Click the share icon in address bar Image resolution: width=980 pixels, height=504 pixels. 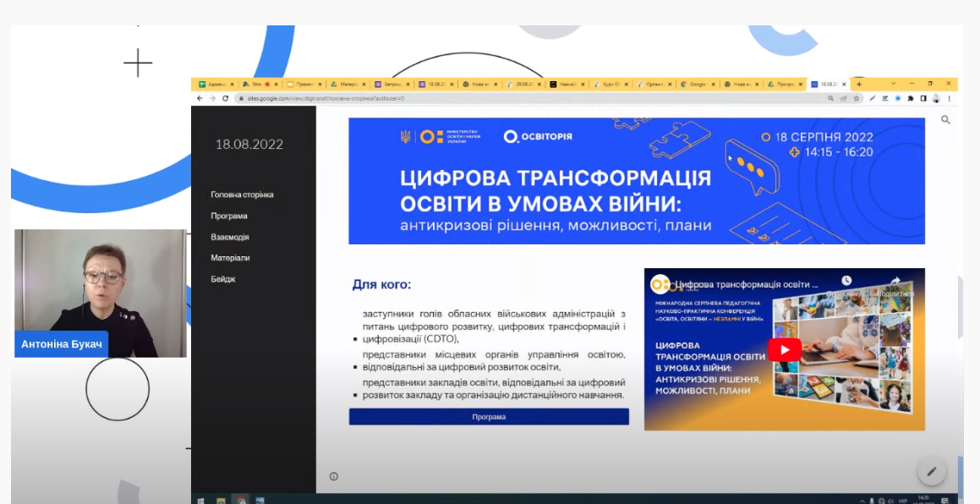point(844,98)
